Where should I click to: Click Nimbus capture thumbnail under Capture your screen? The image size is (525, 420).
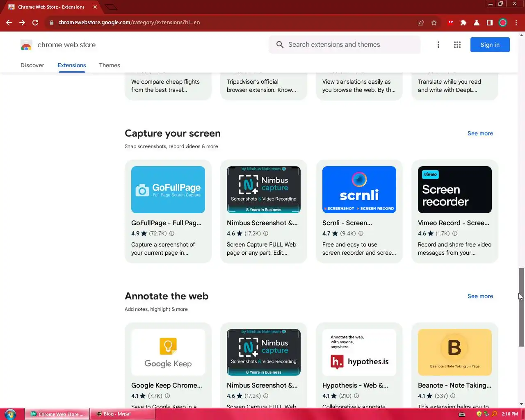[x=264, y=189]
